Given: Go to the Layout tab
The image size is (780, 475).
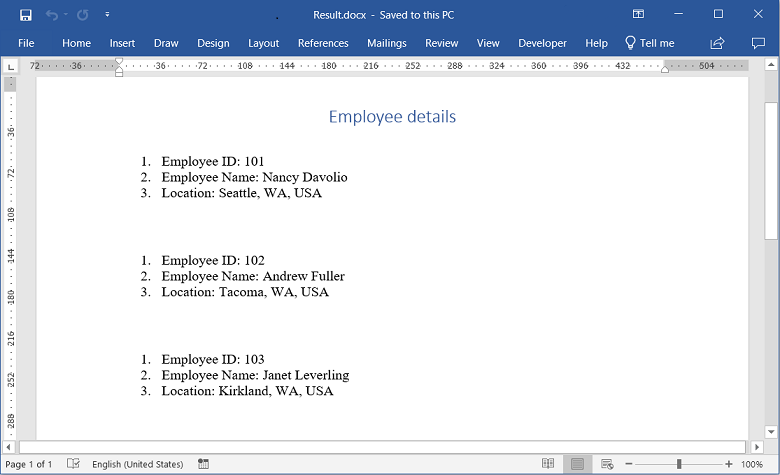Looking at the screenshot, I should (x=264, y=43).
